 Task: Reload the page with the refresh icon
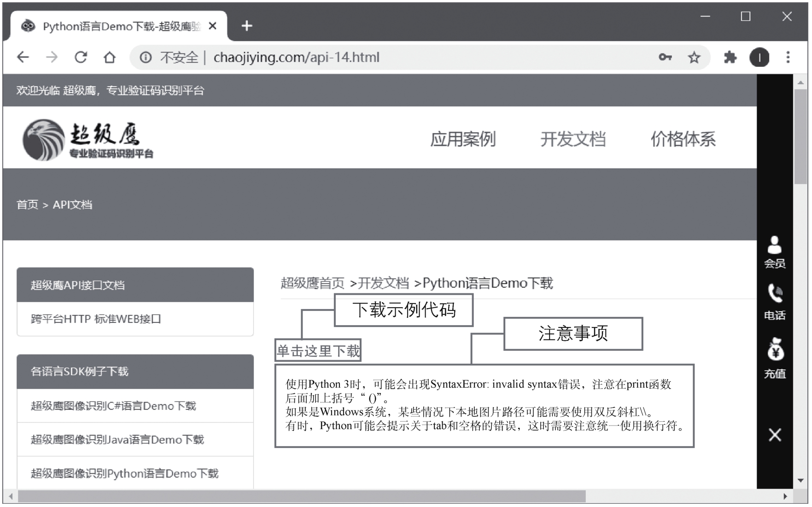(x=81, y=57)
